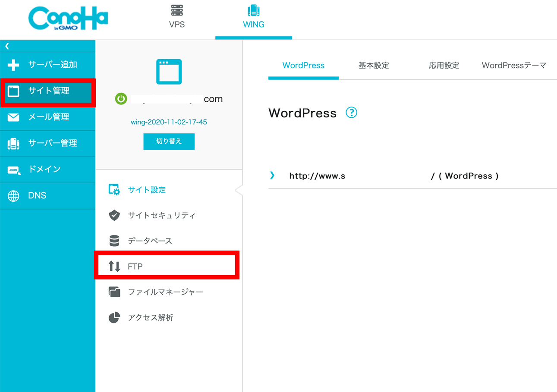557x392 pixels.
Task: Switch to the 応用設定 tab
Action: click(444, 66)
